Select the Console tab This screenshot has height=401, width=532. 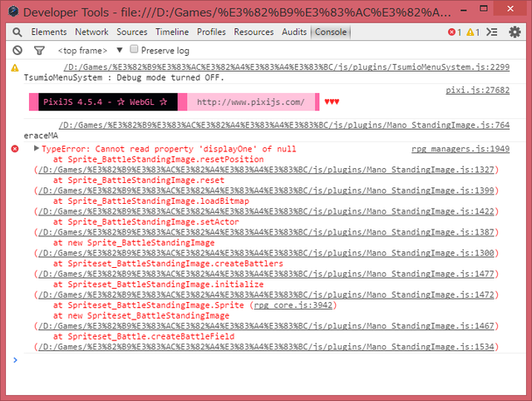331,32
